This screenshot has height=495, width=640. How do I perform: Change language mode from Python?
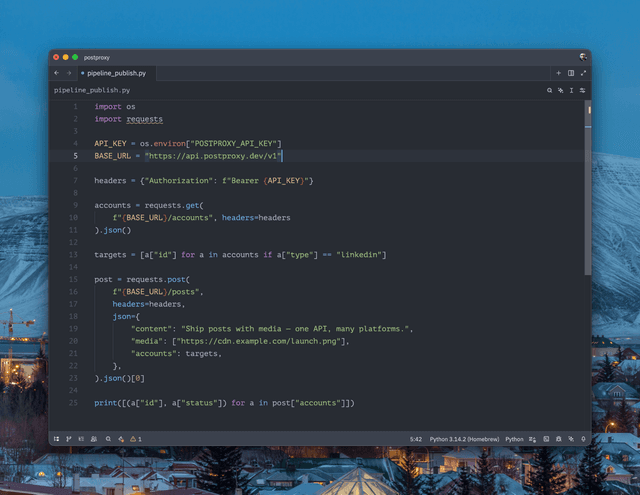coord(514,439)
